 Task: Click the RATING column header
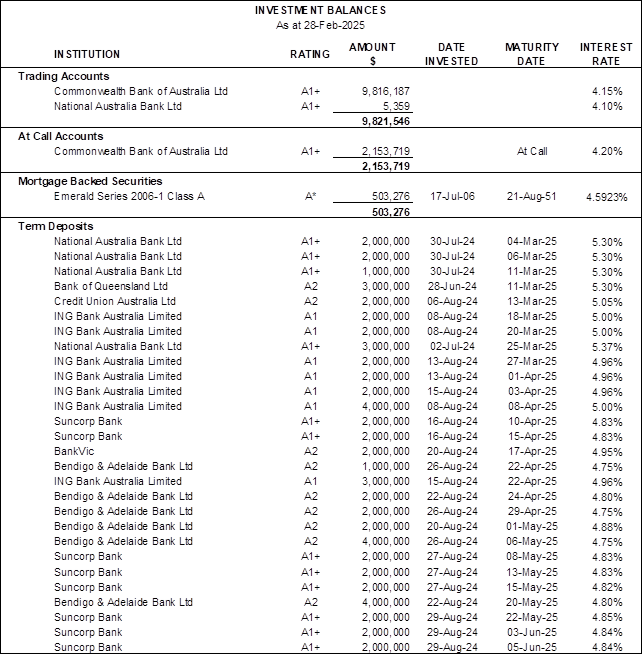tap(310, 54)
